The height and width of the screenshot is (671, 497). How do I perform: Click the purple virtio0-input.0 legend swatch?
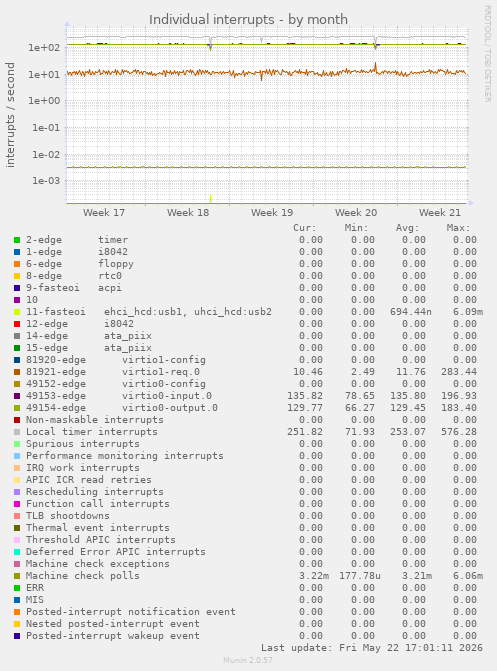pos(17,396)
